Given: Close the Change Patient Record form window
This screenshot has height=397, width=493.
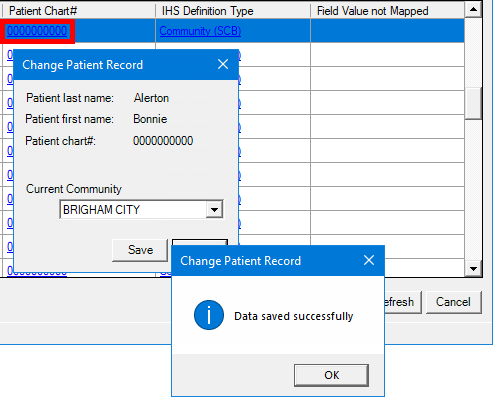Looking at the screenshot, I should tap(223, 64).
